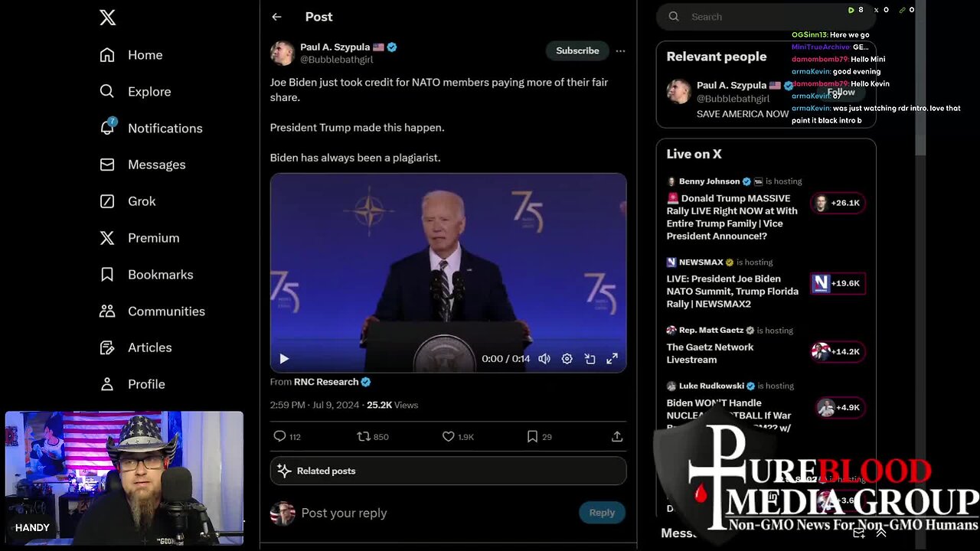
Task: Click the +26.1K listeners badge
Action: click(838, 203)
